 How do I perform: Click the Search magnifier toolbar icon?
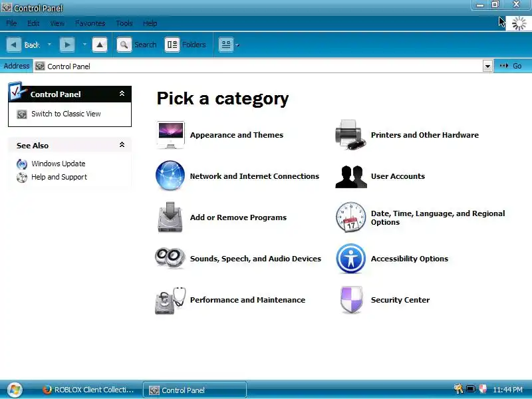(124, 45)
